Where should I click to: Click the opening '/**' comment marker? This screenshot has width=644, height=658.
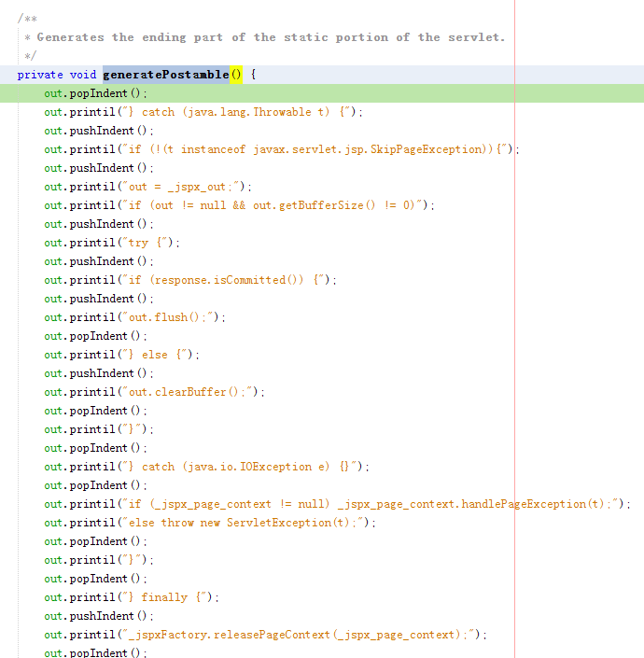(x=27, y=19)
